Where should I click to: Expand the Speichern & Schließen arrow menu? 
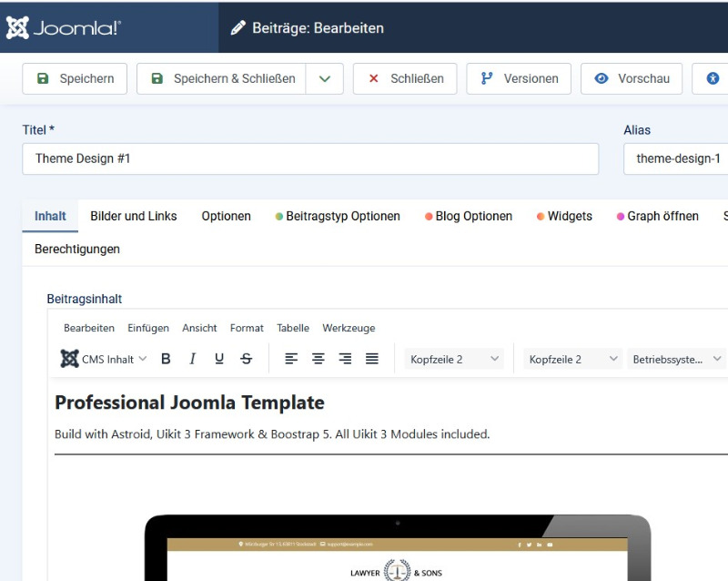(325, 78)
